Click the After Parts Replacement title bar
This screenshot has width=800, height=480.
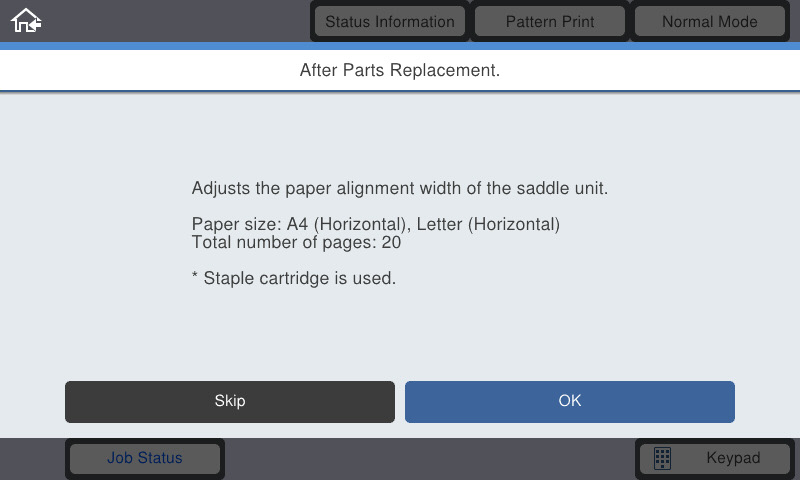pos(400,70)
